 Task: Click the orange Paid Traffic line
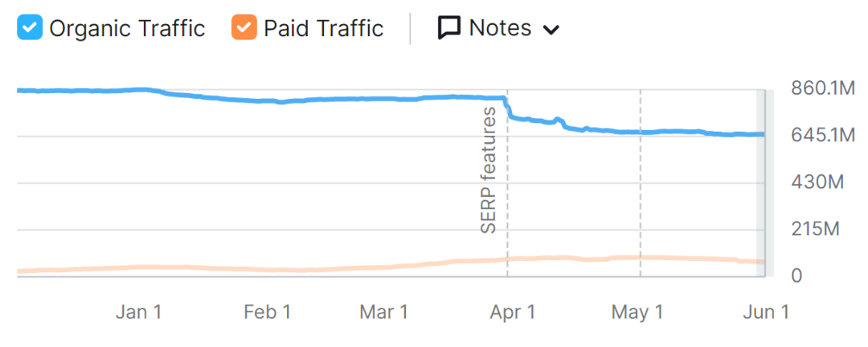pyautogui.click(x=321, y=268)
